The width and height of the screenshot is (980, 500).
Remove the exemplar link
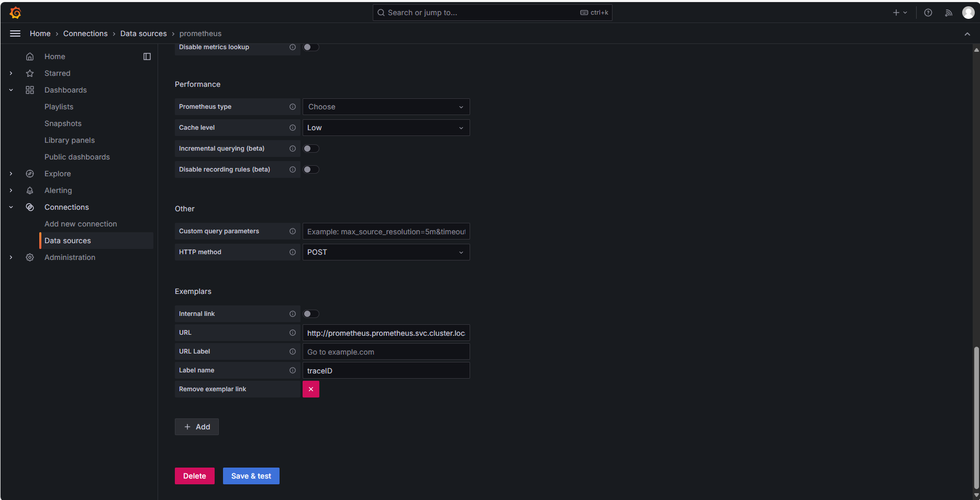311,389
